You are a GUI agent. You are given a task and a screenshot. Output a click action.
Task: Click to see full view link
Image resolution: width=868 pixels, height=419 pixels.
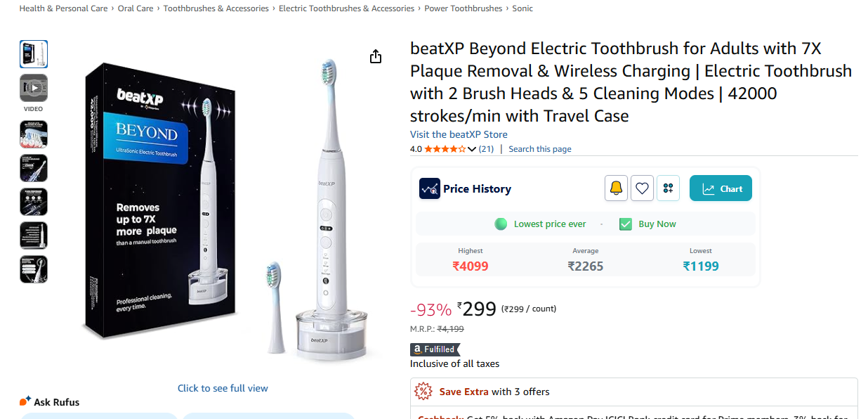coord(223,388)
